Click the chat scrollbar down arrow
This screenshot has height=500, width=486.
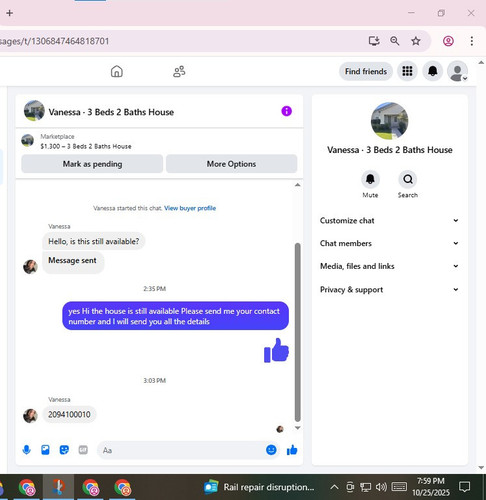click(298, 428)
